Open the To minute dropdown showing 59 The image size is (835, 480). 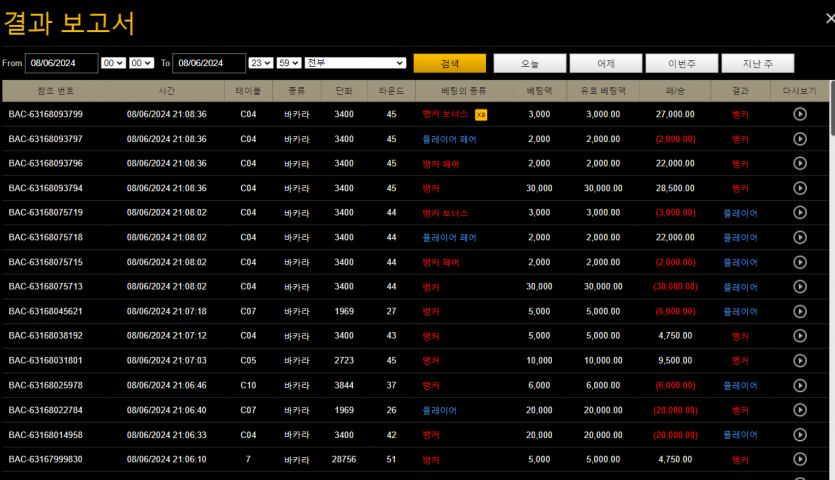click(x=289, y=63)
